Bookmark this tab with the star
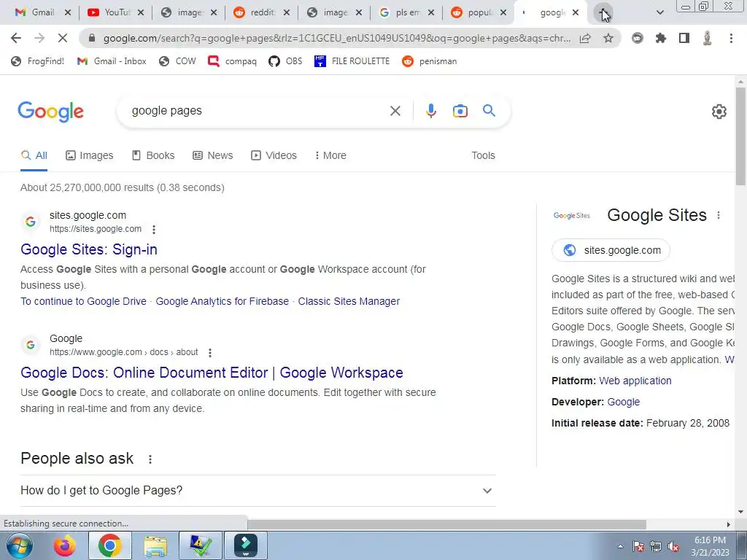This screenshot has width=747, height=560. (608, 38)
